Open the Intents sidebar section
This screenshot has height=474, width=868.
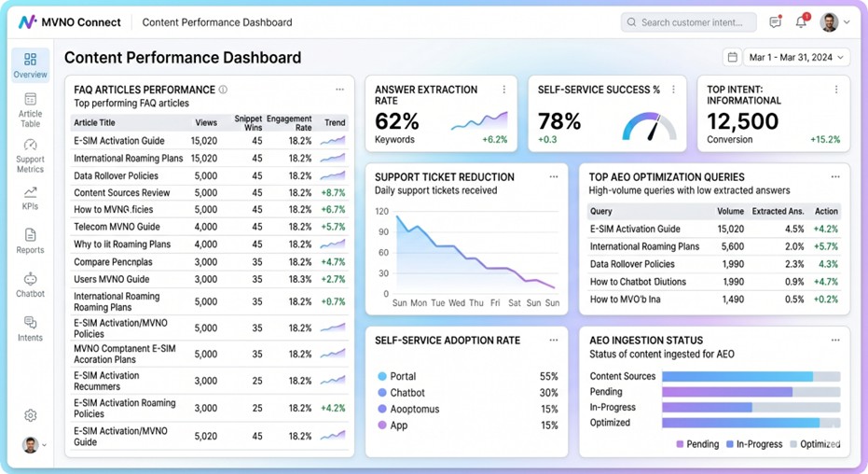click(x=31, y=329)
